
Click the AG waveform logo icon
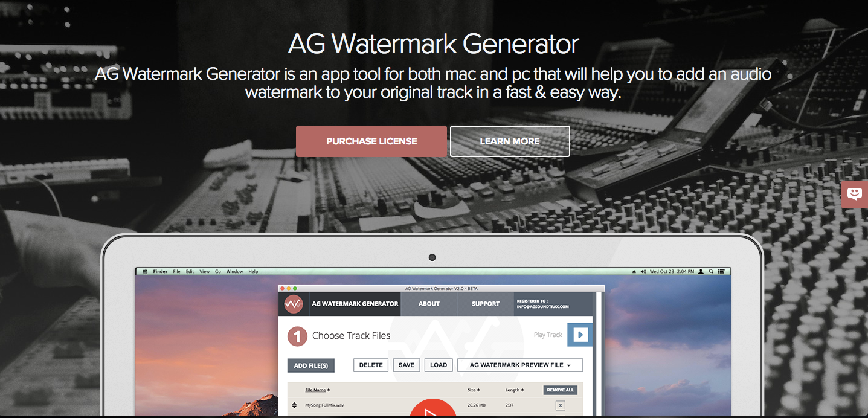293,304
